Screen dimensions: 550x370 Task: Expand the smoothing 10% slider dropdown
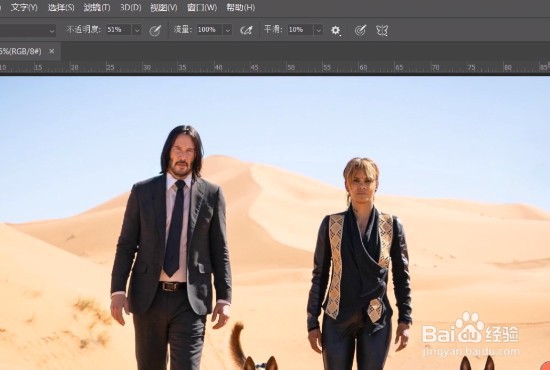(318, 30)
